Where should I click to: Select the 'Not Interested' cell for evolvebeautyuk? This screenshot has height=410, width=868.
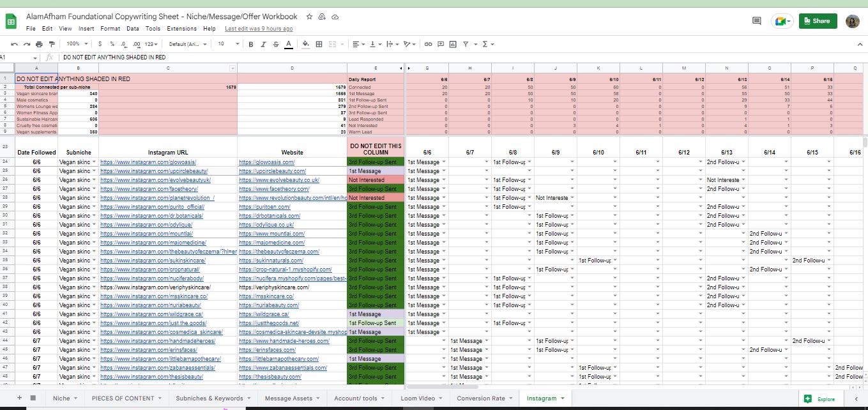click(x=376, y=180)
